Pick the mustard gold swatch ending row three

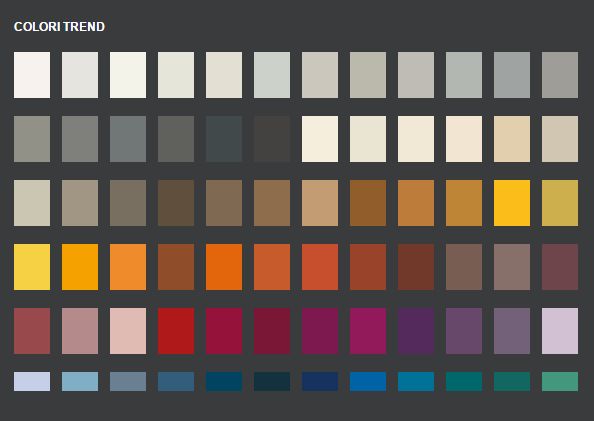coord(560,203)
